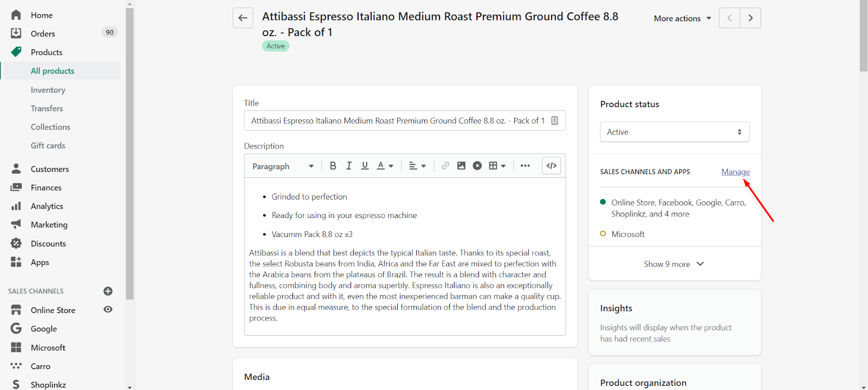Click in the product Title field
Screen dimensions: 868x390
(x=405, y=120)
